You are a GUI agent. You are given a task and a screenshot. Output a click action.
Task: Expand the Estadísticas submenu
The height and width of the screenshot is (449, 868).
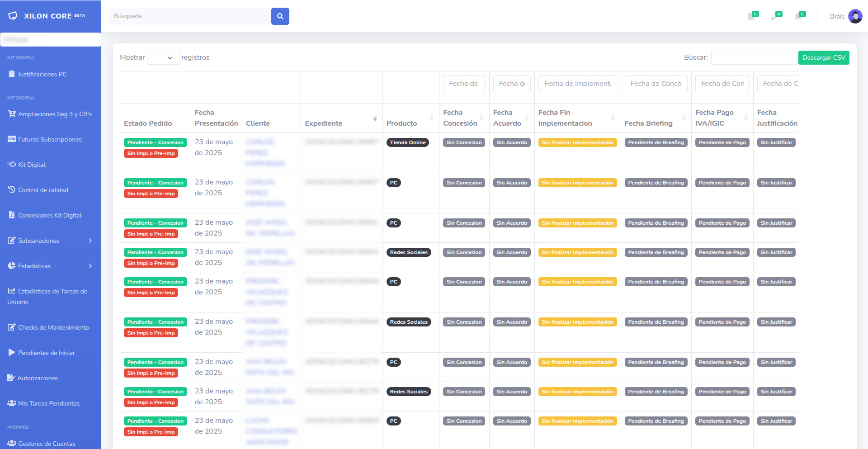(90, 266)
